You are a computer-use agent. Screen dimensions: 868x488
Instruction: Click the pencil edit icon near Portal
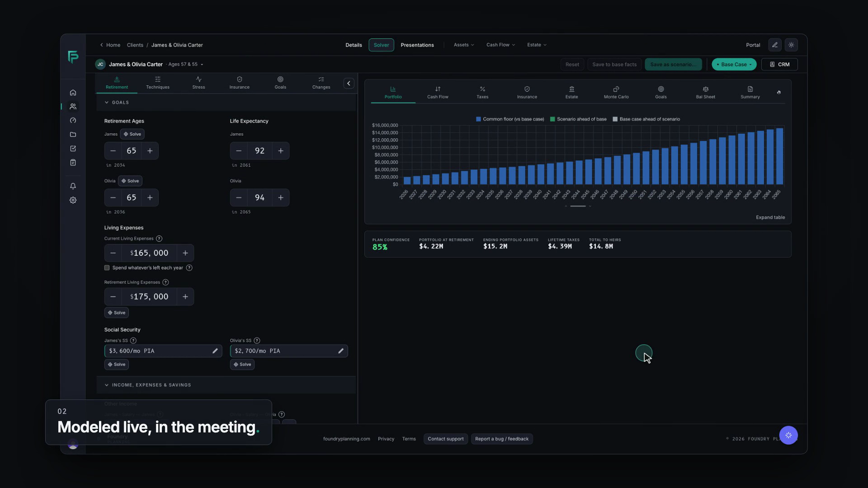coord(775,45)
